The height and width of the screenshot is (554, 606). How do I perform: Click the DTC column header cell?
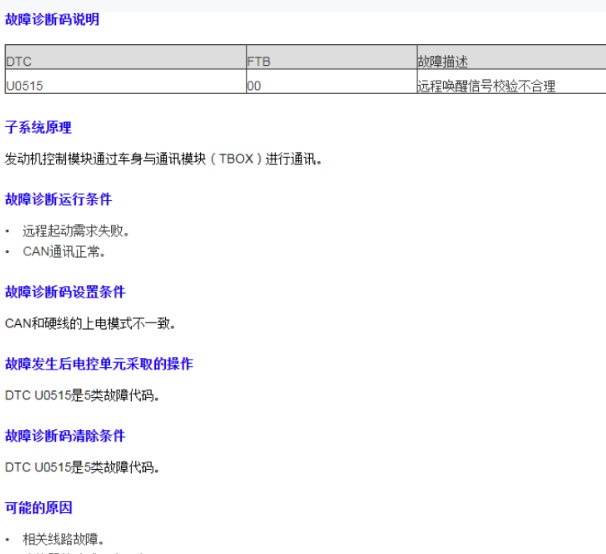point(126,57)
